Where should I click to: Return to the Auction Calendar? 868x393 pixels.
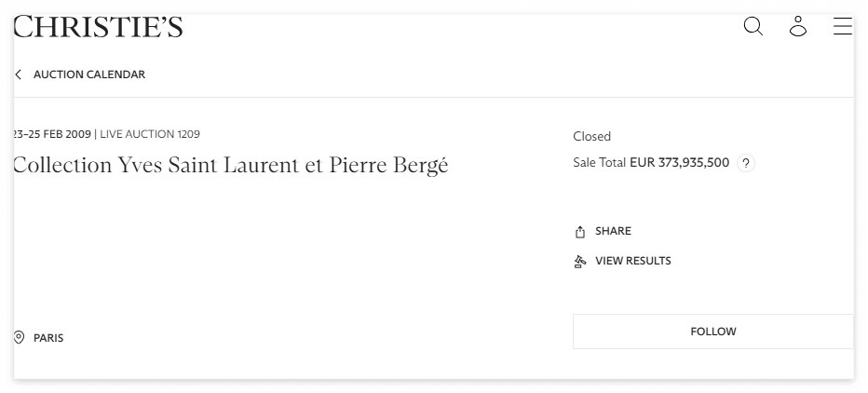tap(89, 75)
